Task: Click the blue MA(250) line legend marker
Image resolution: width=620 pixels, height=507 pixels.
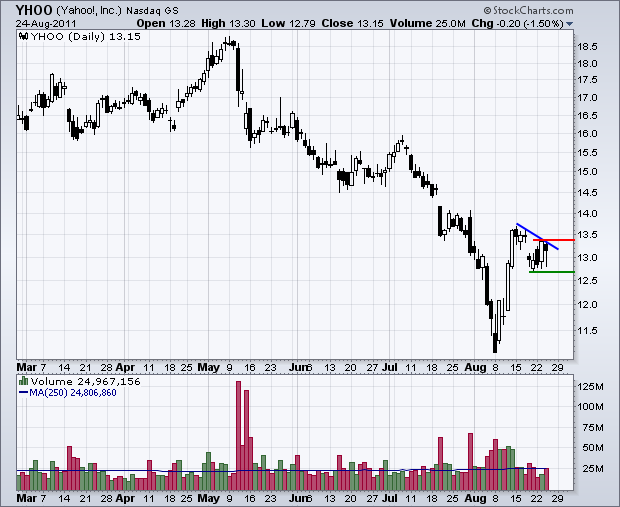Action: tap(23, 393)
